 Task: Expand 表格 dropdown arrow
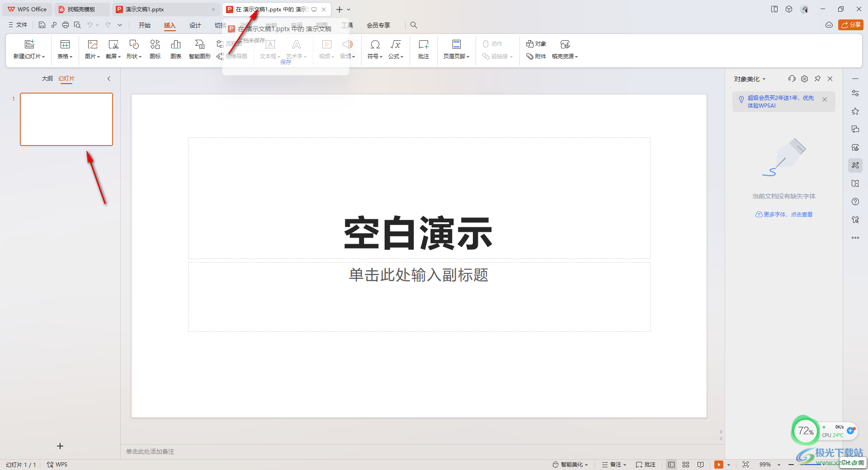point(71,57)
